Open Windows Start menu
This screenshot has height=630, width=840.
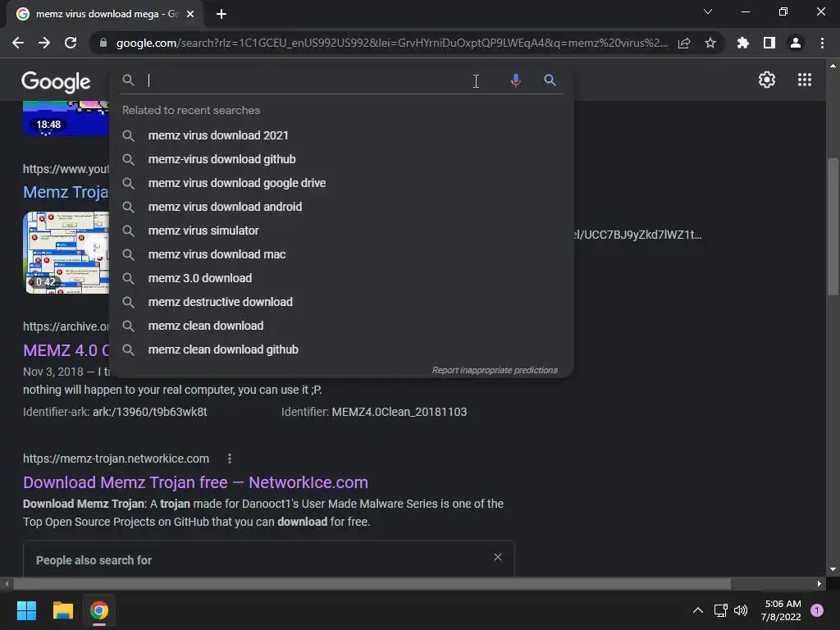[26, 610]
